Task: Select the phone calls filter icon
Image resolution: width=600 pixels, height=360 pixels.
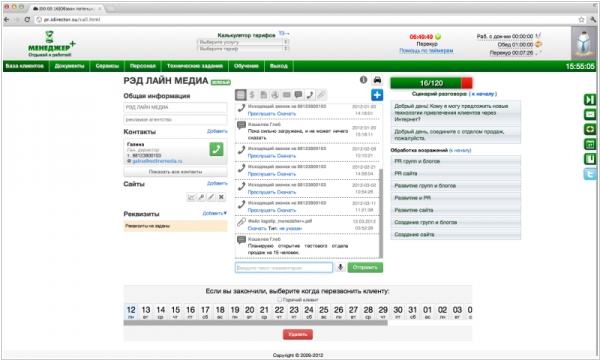Action: click(310, 94)
